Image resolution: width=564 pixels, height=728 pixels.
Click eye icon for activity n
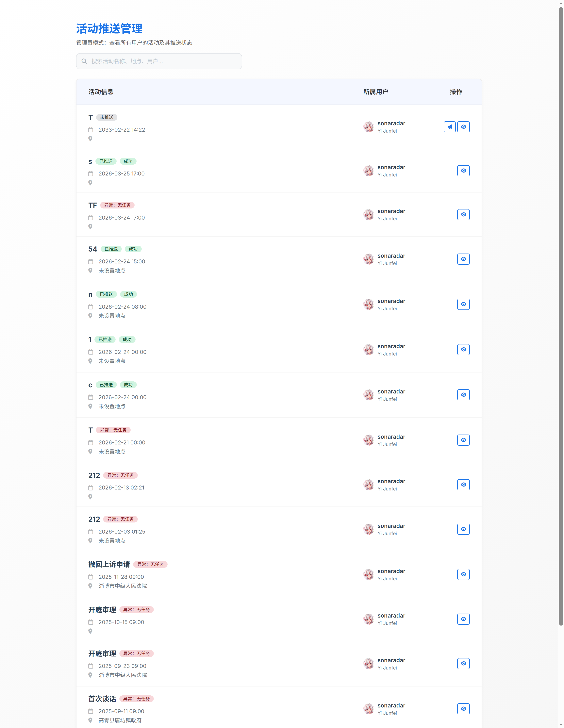463,304
